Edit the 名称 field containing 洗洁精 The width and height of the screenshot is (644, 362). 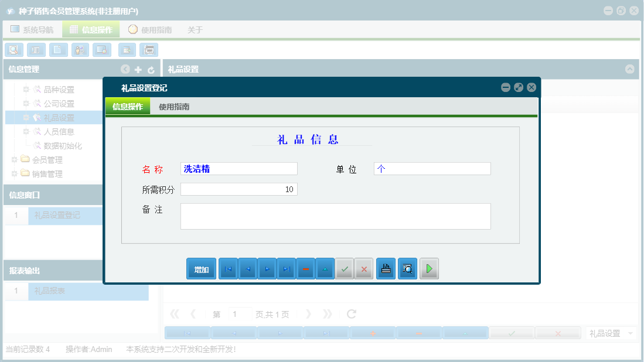pos(239,169)
